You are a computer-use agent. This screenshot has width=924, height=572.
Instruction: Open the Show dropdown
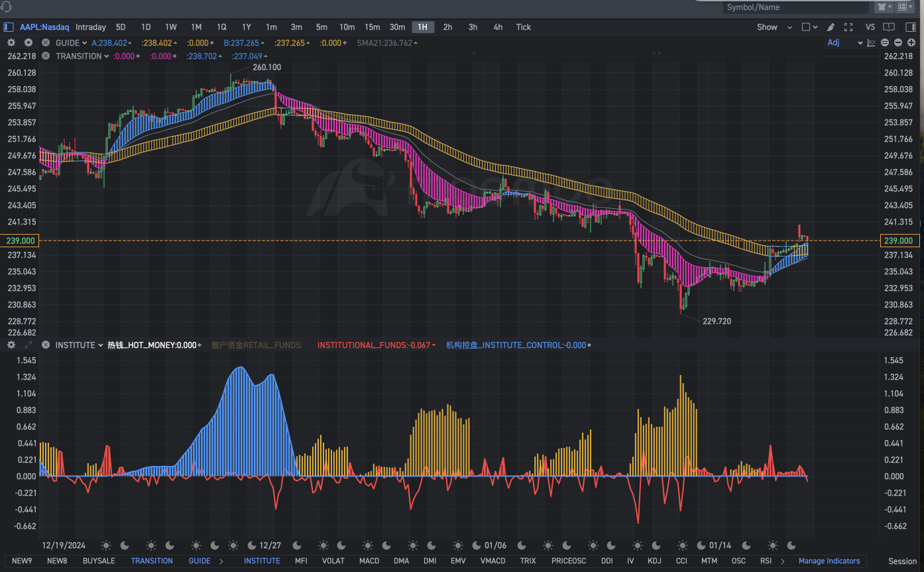774,27
